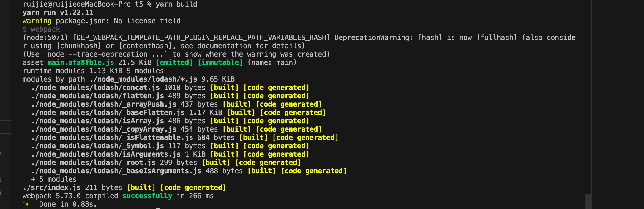Image resolution: width=644 pixels, height=209 pixels.
Task: Click the _arrayPush.js module path
Action: 104,104
